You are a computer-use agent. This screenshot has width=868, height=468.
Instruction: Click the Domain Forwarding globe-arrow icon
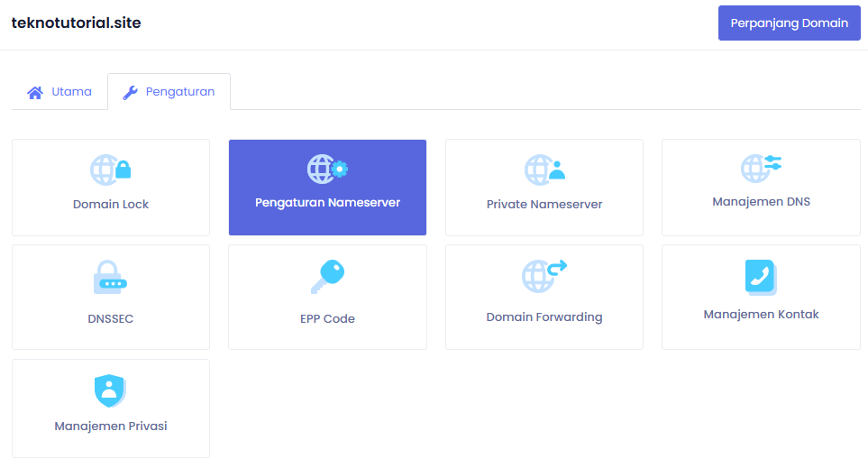click(x=544, y=276)
